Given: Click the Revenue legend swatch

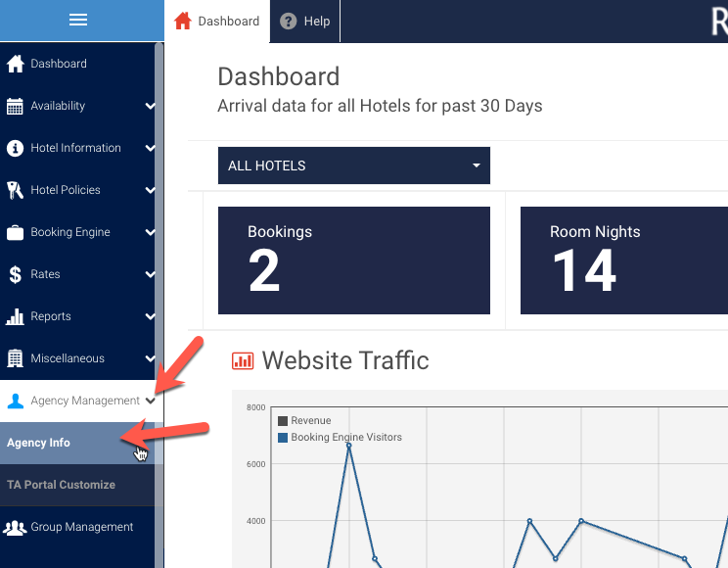Looking at the screenshot, I should pyautogui.click(x=283, y=421).
